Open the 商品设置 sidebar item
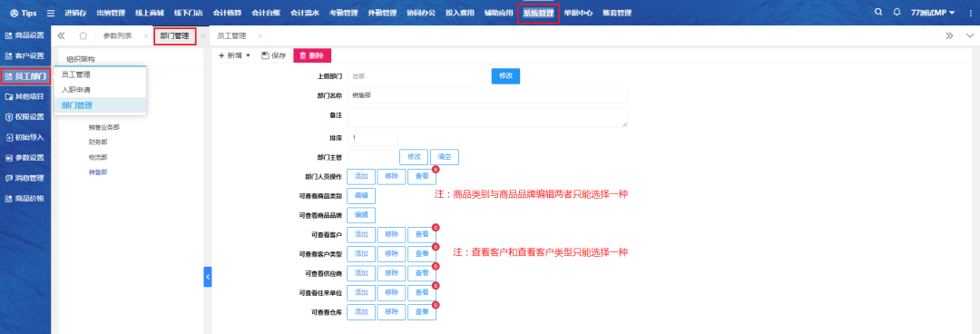This screenshot has width=980, height=334. pos(25,35)
